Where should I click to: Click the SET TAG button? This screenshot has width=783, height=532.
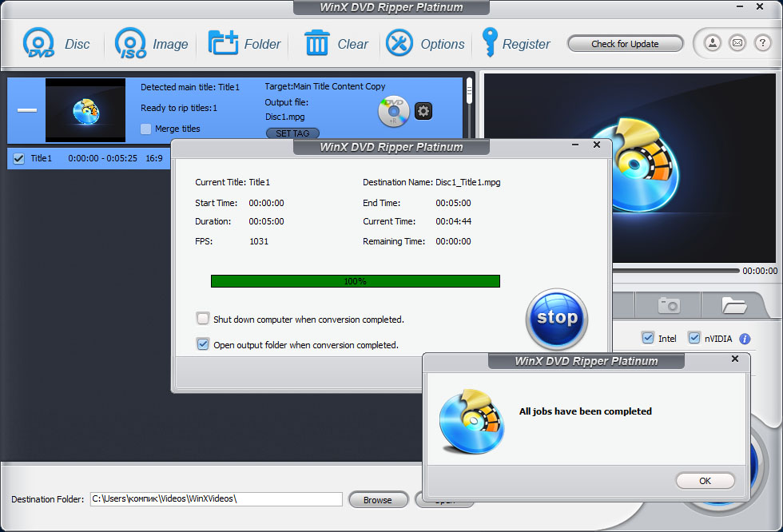[x=292, y=133]
